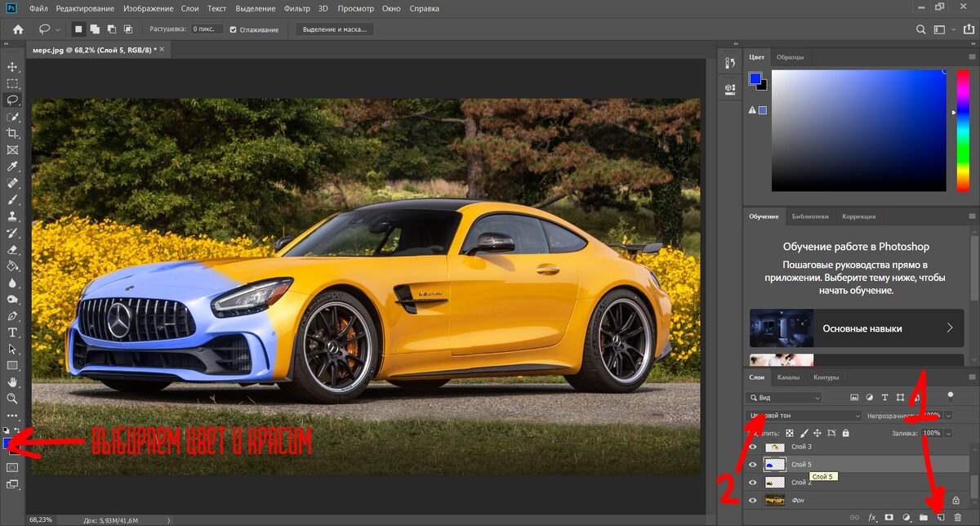980x526 pixels.
Task: Switch to the Коррекция tab
Action: 859,216
